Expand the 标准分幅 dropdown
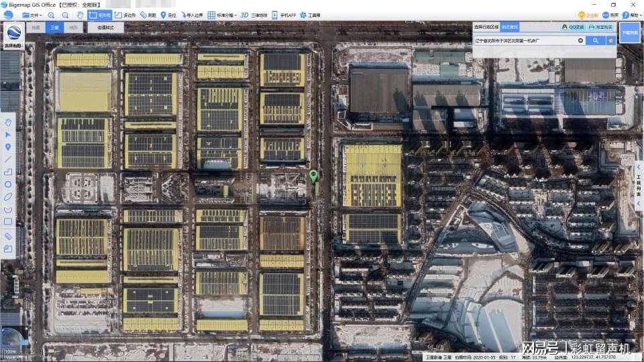The height and width of the screenshot is (362, 644). click(x=222, y=15)
